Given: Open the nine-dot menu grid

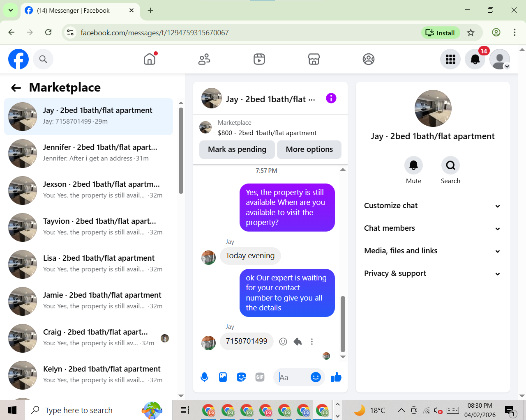Looking at the screenshot, I should pyautogui.click(x=450, y=59).
